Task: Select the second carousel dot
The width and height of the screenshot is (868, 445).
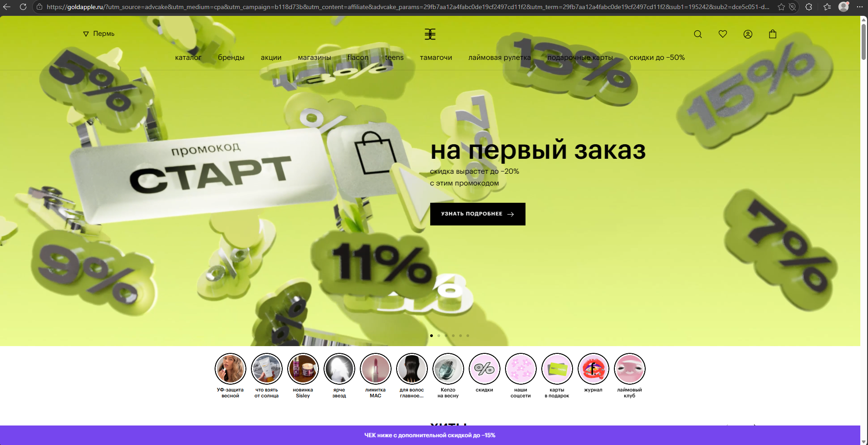Action: coord(439,336)
